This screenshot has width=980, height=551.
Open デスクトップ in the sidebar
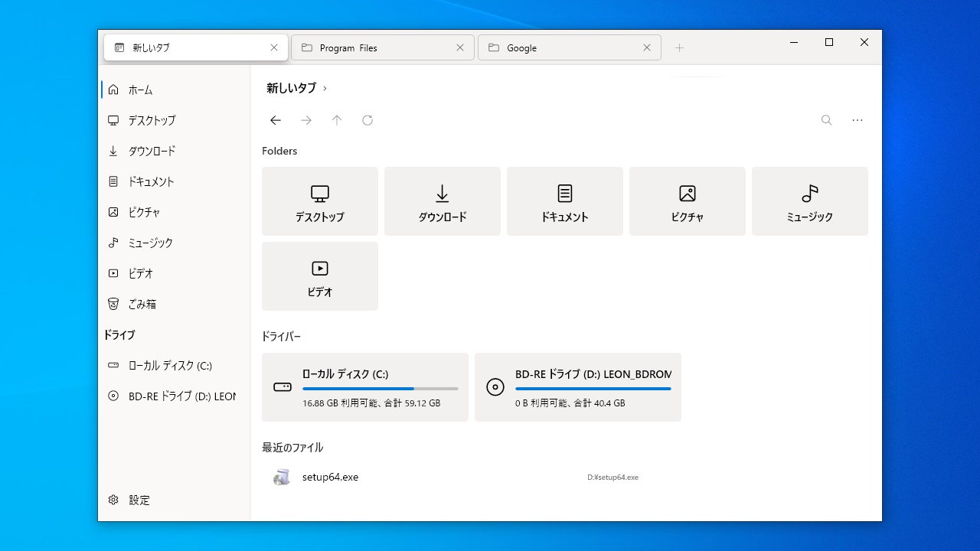(x=175, y=120)
